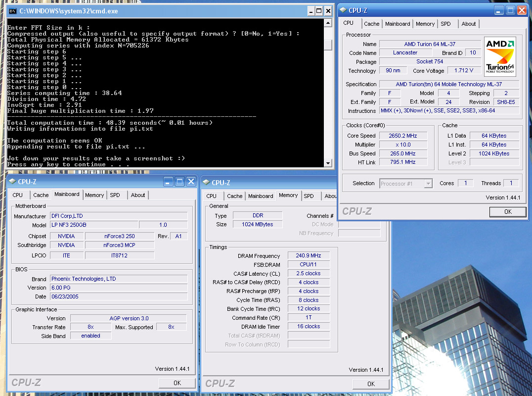532x396 pixels.
Task: Click the Core Speed value 2650.2 MHz
Action: 403,136
